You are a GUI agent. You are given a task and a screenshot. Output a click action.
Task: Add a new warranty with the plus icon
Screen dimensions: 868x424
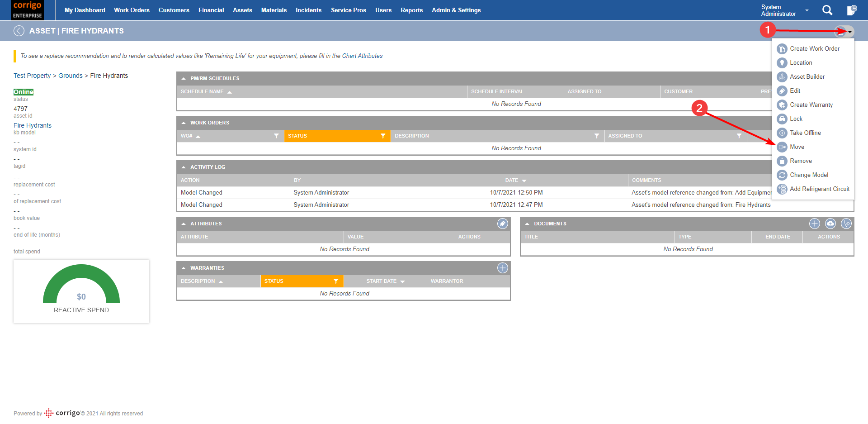[502, 267]
